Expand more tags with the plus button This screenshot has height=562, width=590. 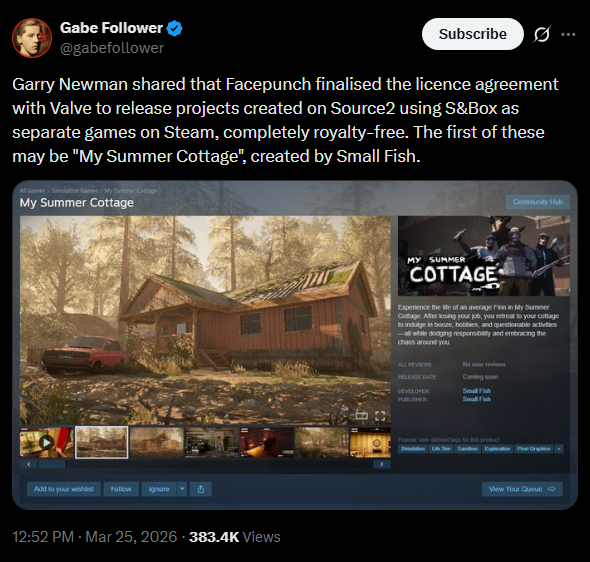coord(559,449)
